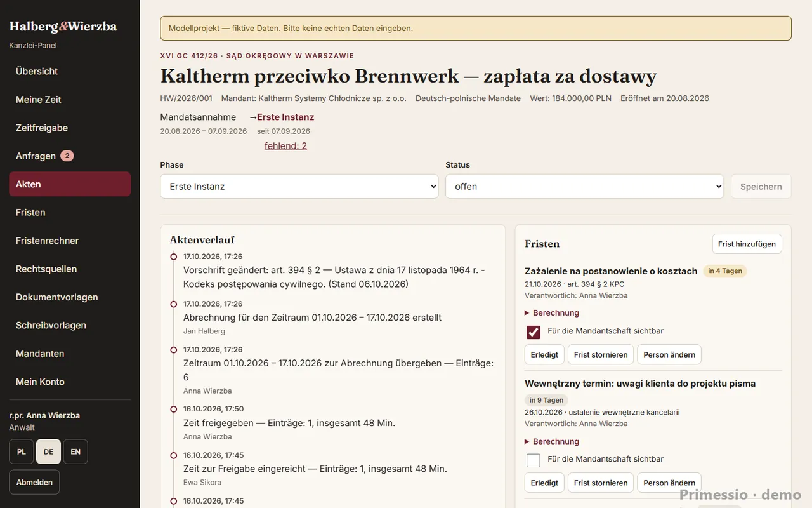The height and width of the screenshot is (508, 812).
Task: Switch language to DE
Action: 48,451
